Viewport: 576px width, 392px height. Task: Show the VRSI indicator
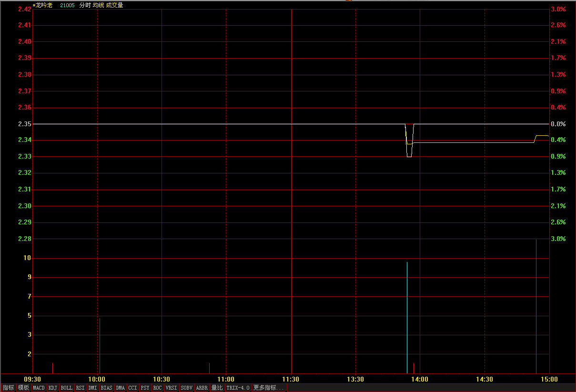point(171,388)
